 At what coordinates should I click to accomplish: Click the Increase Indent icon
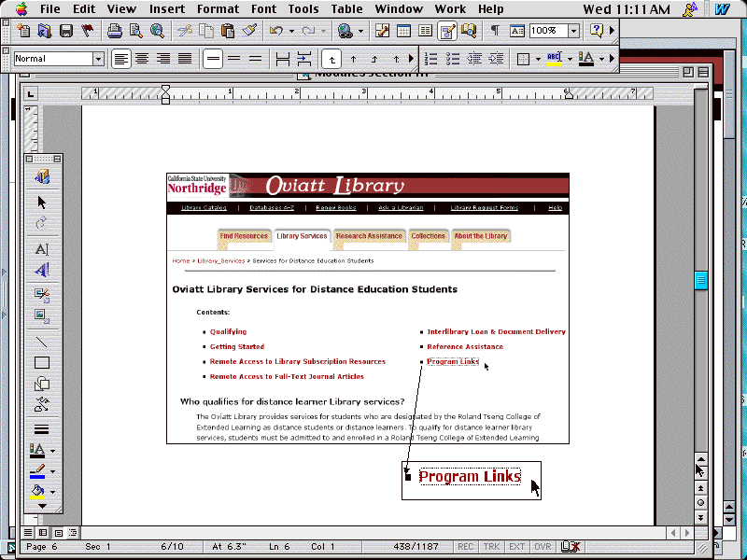[x=496, y=59]
